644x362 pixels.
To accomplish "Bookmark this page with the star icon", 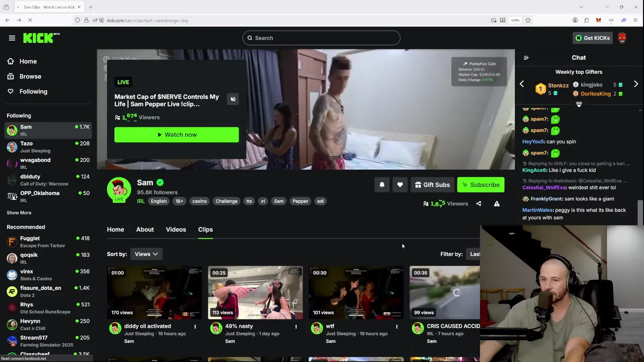I will pos(528,20).
